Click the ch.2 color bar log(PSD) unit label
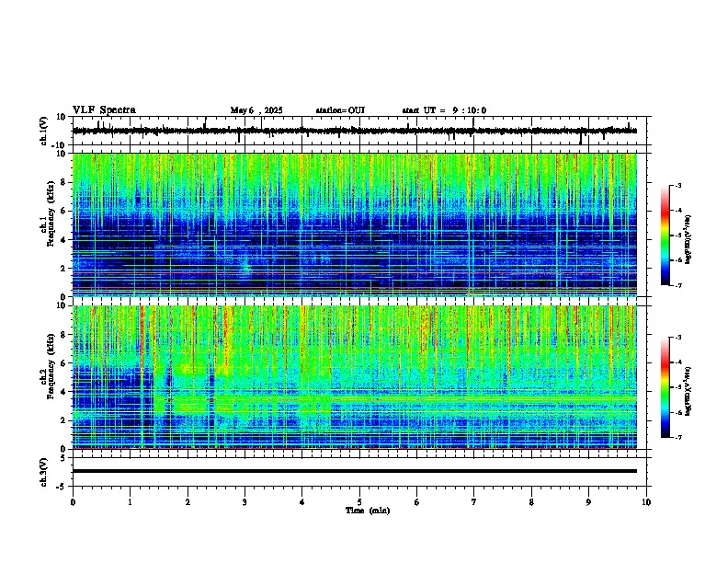 tap(688, 391)
